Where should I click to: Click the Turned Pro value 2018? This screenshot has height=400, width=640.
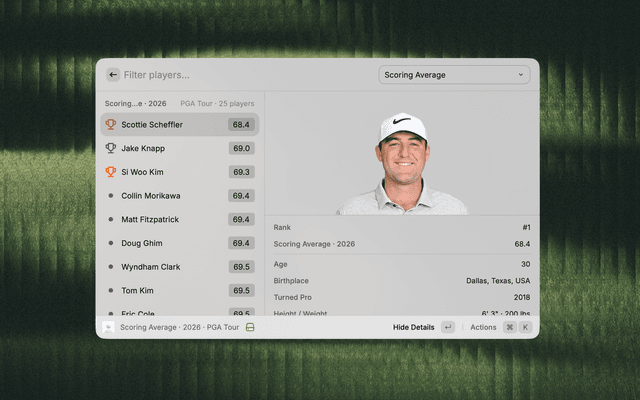click(x=522, y=297)
